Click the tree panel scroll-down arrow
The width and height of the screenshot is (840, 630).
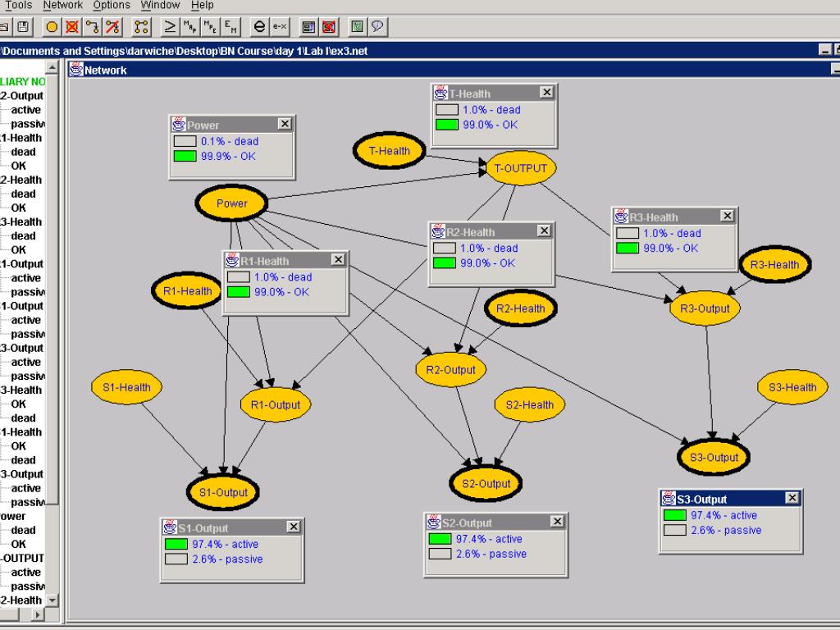[52, 600]
